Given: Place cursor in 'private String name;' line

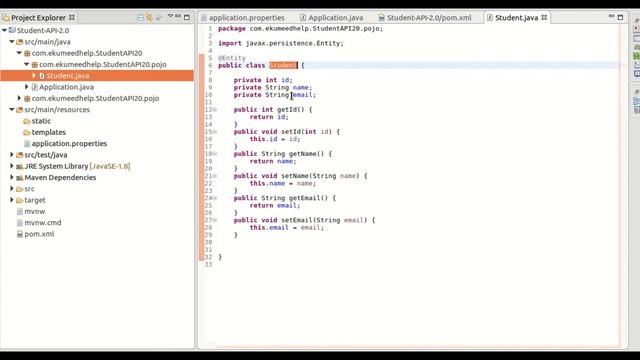Looking at the screenshot, I should pos(273,87).
